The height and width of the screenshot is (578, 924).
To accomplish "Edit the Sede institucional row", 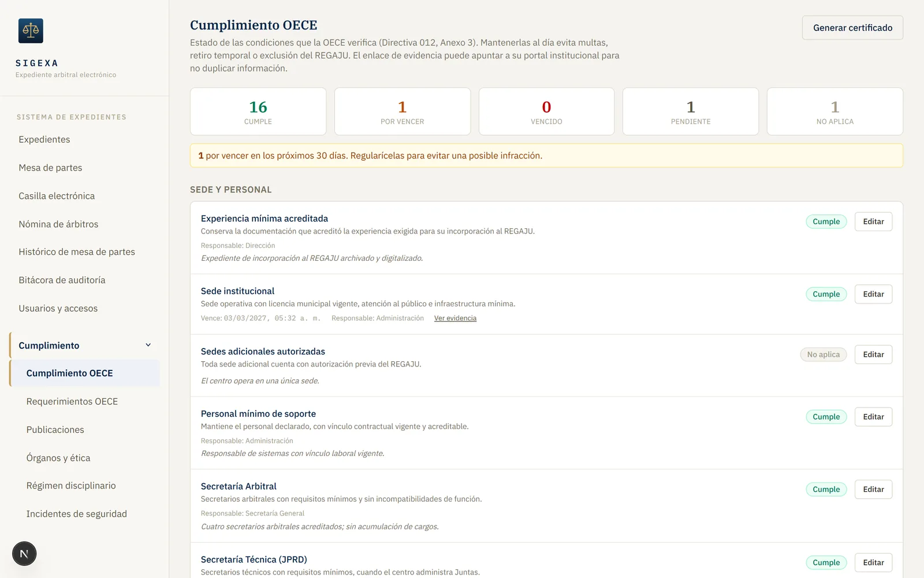I will 873,294.
